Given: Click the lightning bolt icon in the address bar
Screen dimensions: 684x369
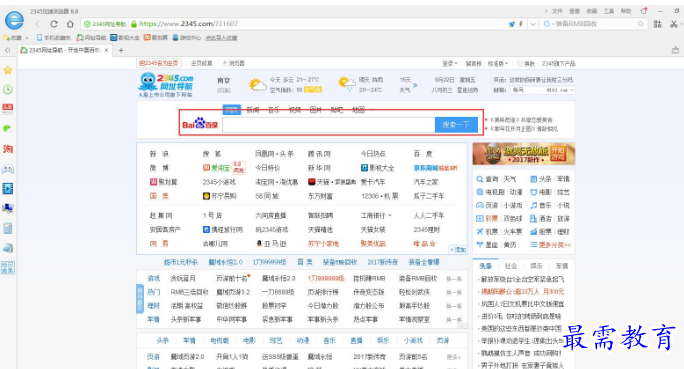Looking at the screenshot, I should [x=520, y=24].
